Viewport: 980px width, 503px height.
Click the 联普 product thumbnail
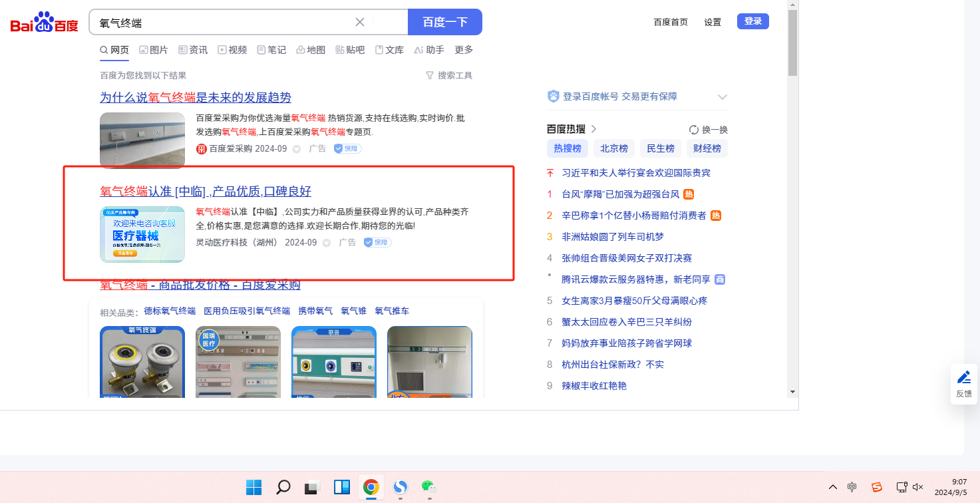pos(334,362)
